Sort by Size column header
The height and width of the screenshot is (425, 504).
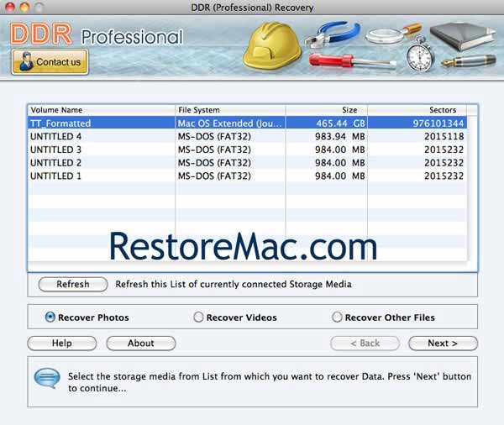[x=326, y=110]
